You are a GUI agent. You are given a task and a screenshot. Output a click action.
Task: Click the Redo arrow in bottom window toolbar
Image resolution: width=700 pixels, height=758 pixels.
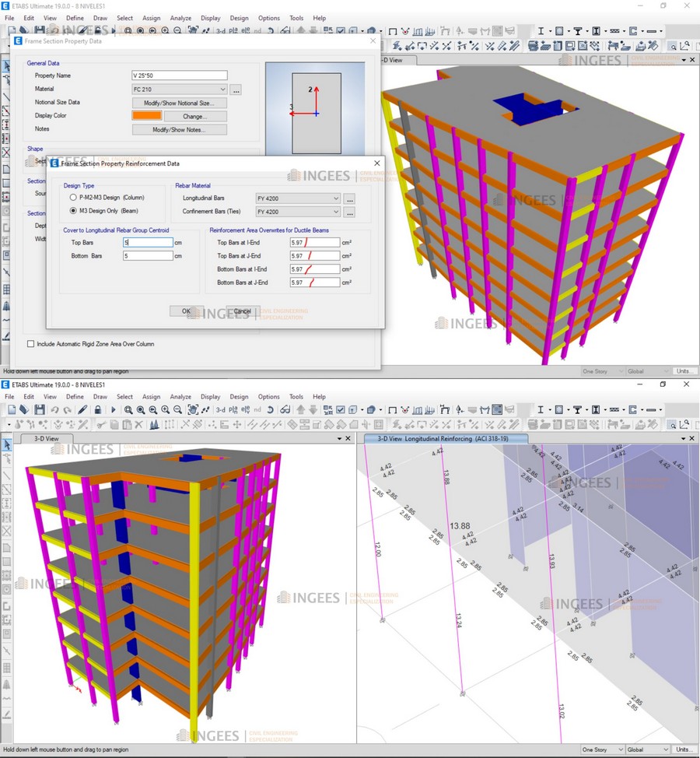(x=67, y=410)
